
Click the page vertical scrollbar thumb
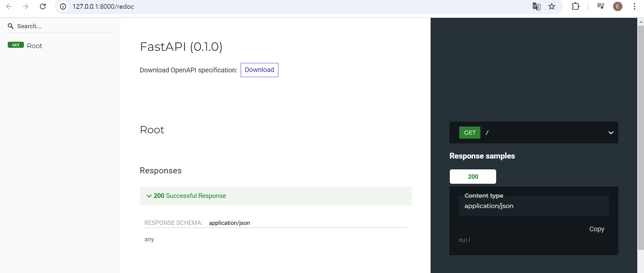641,137
